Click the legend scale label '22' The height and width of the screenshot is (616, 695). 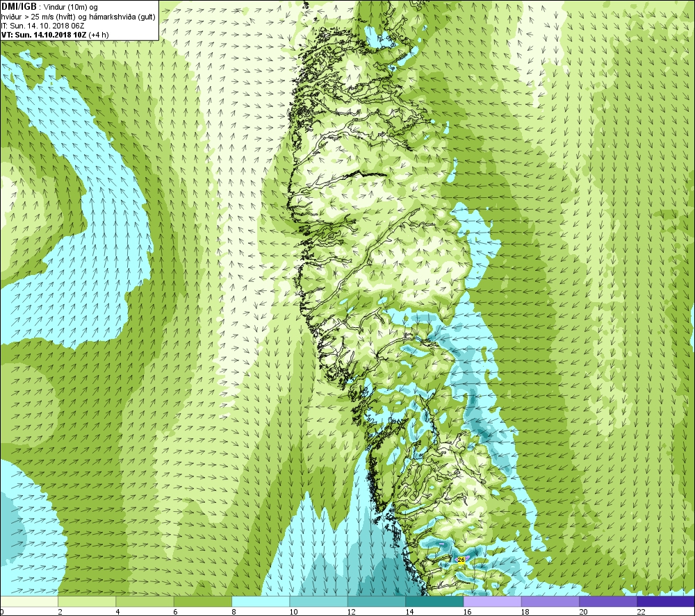click(641, 612)
